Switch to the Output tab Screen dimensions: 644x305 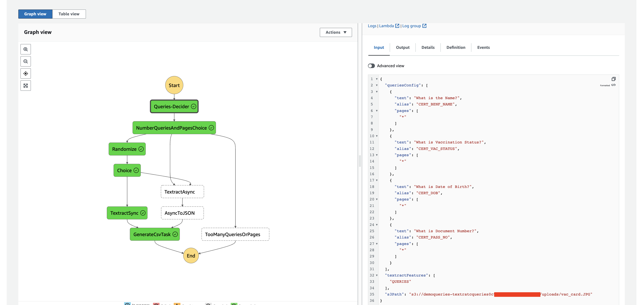click(x=402, y=48)
